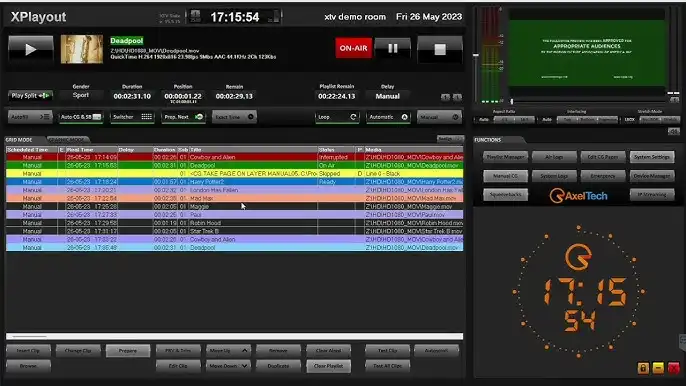The width and height of the screenshot is (686, 386).
Task: Open Device Manager
Action: (652, 175)
